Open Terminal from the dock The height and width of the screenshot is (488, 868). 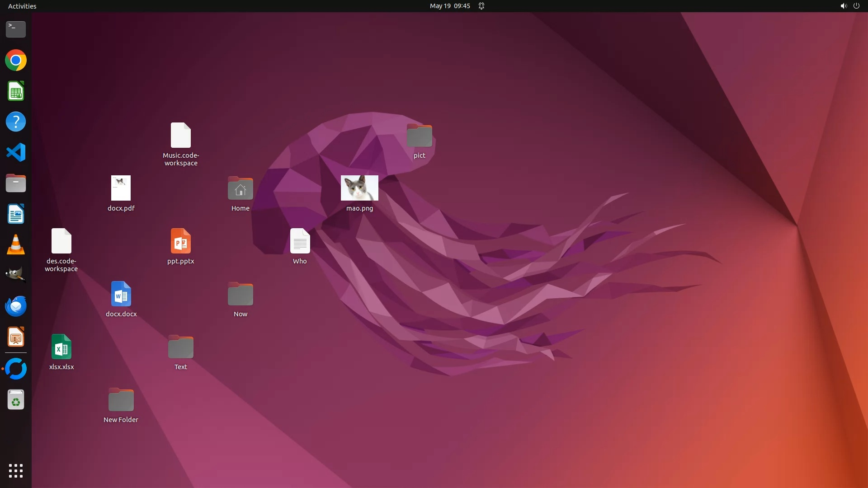coord(16,29)
